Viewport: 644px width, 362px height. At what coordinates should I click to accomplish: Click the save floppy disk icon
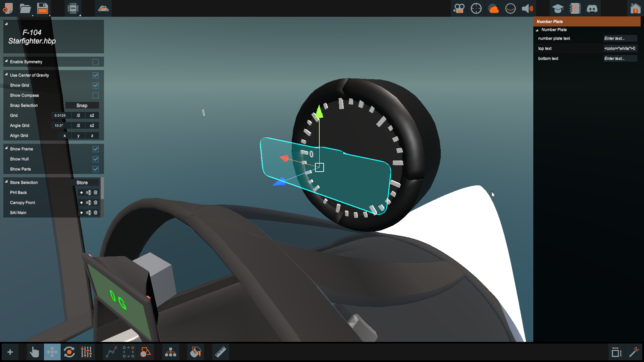(43, 8)
